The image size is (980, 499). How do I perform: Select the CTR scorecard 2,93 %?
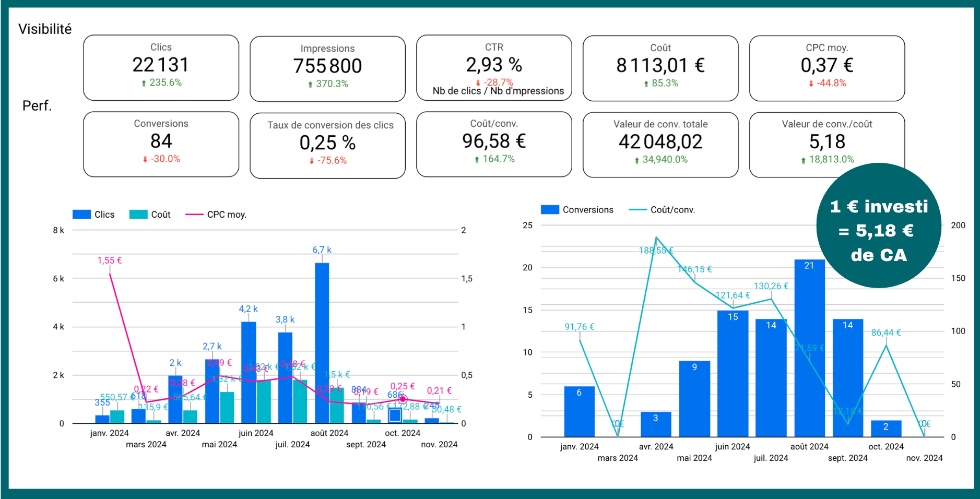pyautogui.click(x=494, y=67)
